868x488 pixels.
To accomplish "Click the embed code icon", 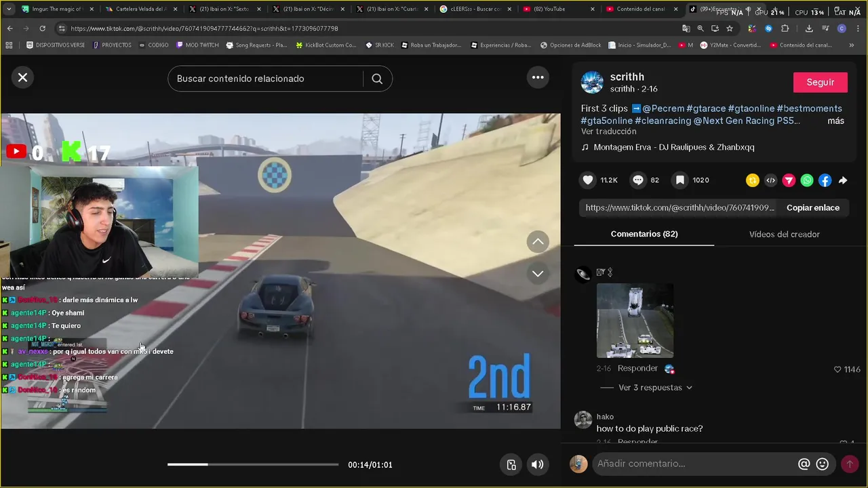I will tap(770, 180).
